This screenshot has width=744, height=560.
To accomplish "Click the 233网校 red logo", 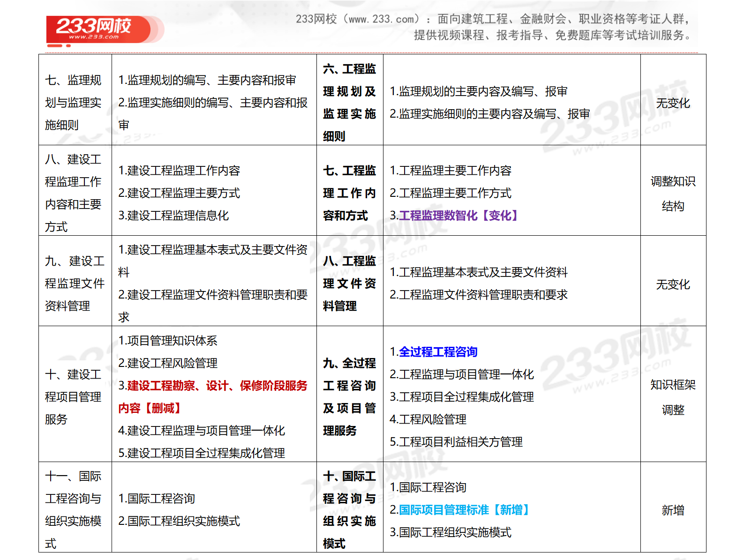I will [x=98, y=30].
